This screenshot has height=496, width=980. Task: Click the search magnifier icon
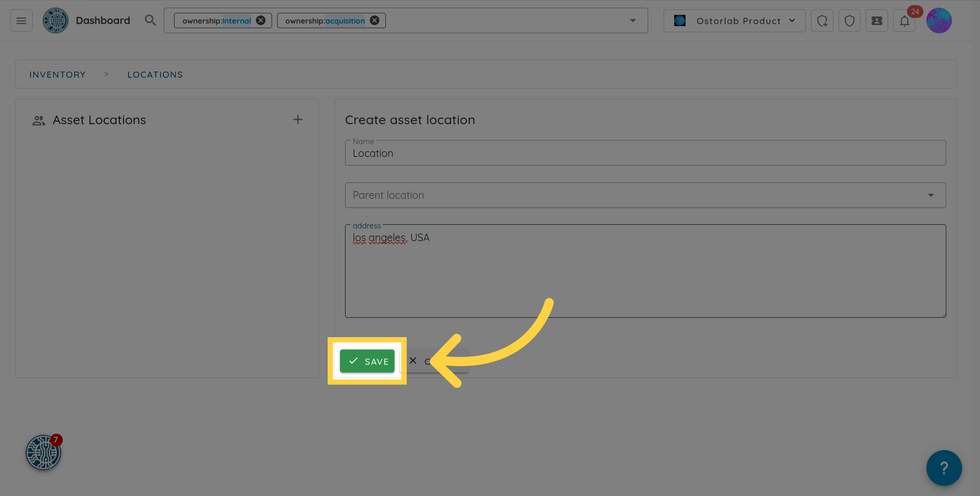[150, 20]
